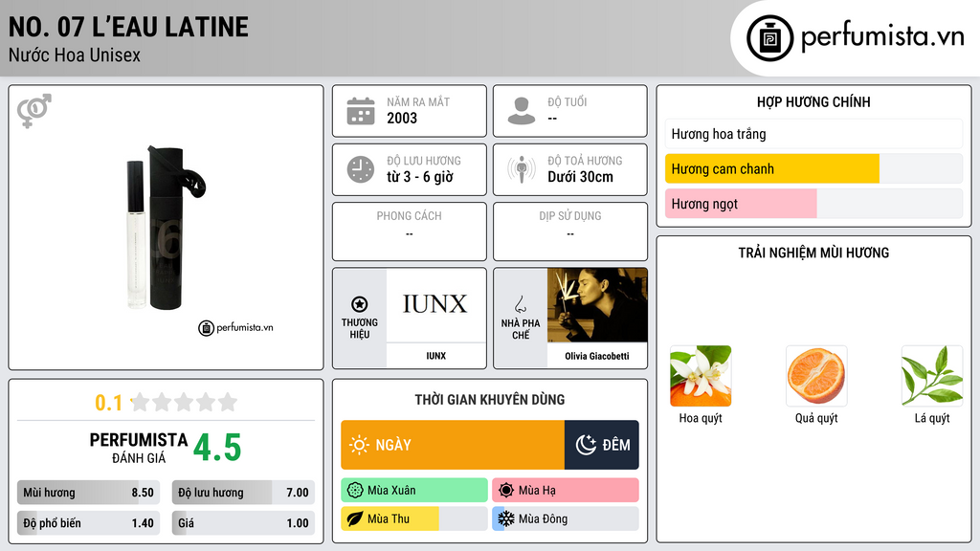
Task: Click the IUNX brand name label
Action: point(436,356)
